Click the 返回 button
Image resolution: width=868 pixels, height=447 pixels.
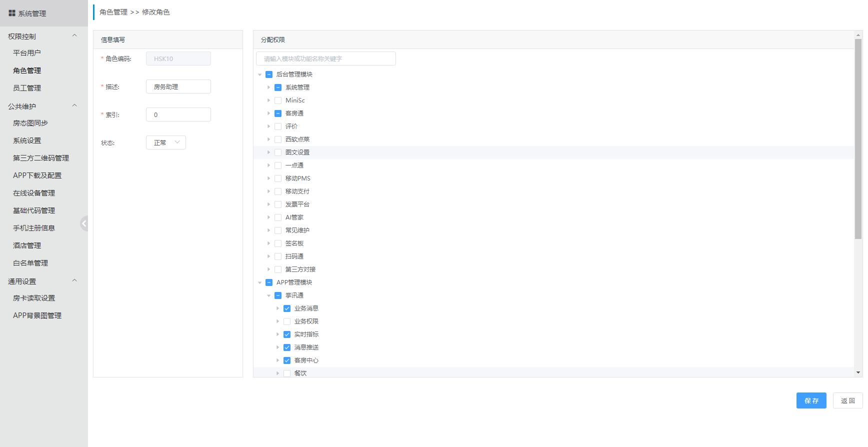(x=848, y=400)
